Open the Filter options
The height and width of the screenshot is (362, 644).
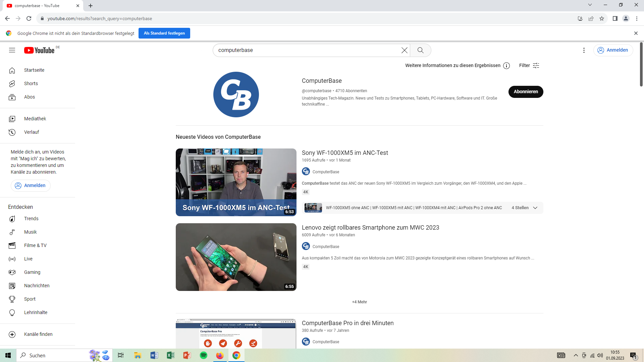[x=529, y=66]
